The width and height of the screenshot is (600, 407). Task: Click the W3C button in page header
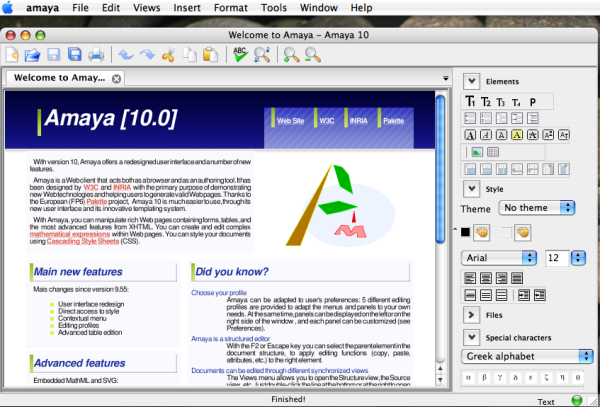click(329, 120)
